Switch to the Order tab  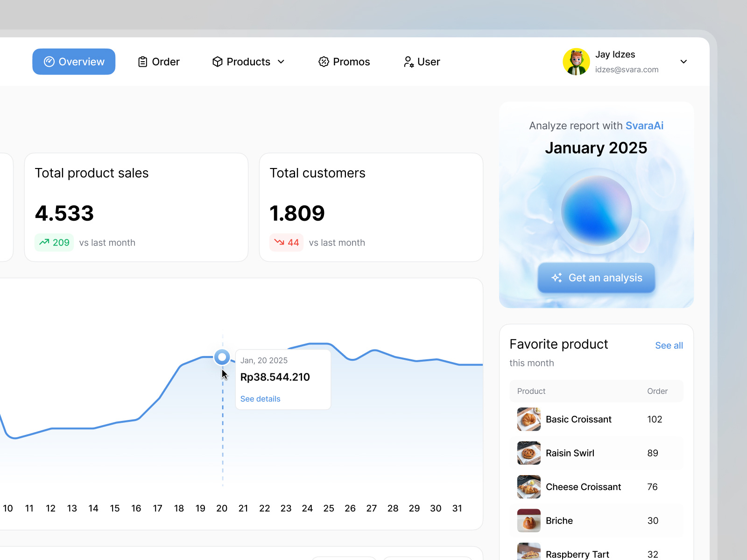158,61
